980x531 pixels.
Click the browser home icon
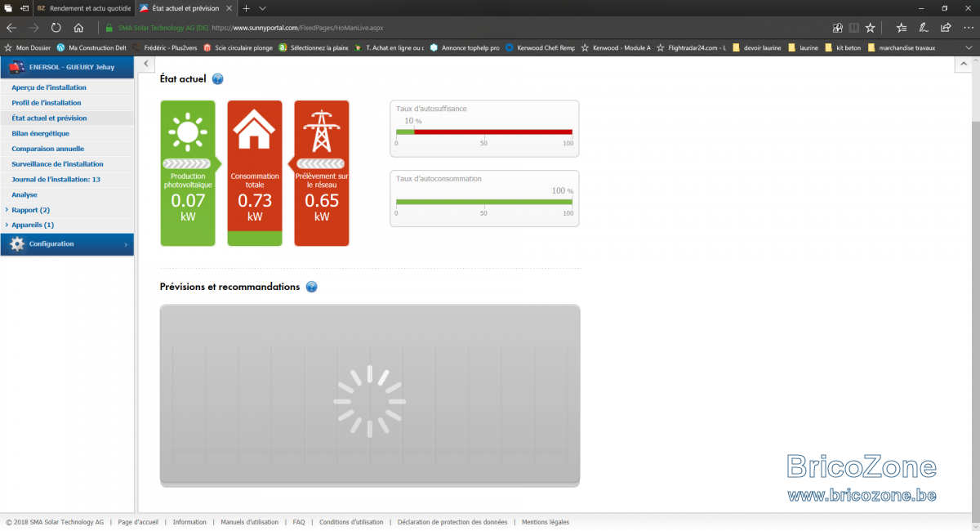coord(78,27)
